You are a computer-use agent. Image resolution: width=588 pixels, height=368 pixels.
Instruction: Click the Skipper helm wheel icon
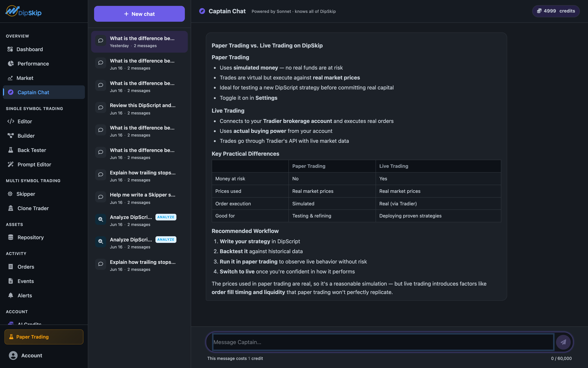[x=10, y=194]
